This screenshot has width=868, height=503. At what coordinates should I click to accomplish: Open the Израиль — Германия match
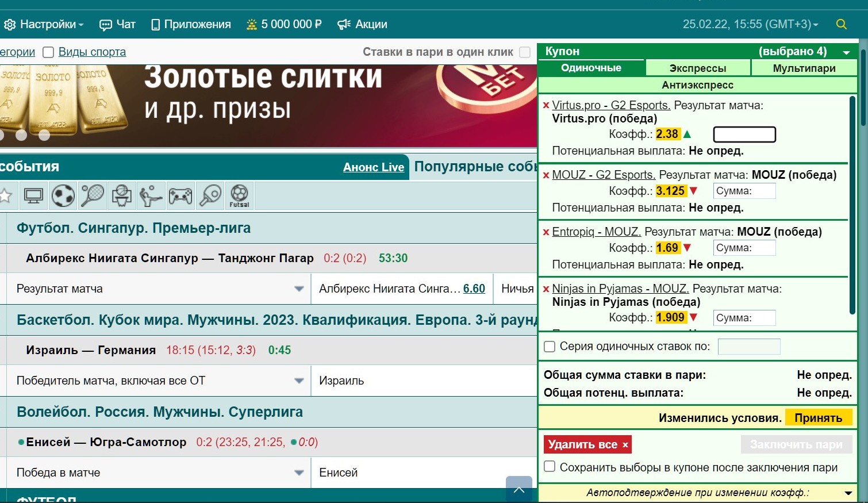91,350
